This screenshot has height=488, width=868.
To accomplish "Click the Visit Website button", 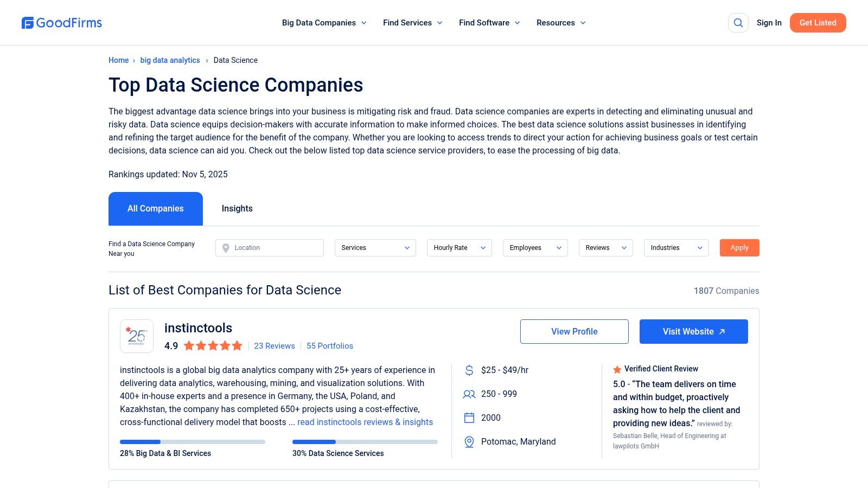I will click(693, 331).
